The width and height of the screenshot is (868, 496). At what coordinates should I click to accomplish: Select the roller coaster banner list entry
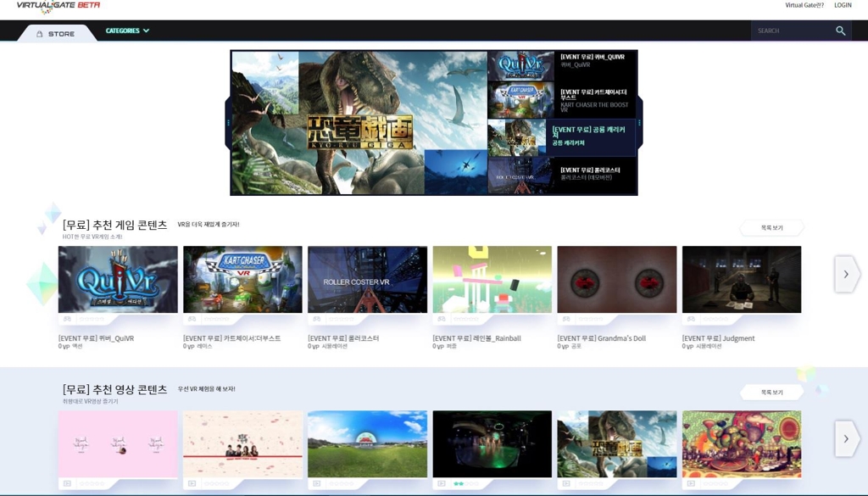(562, 175)
